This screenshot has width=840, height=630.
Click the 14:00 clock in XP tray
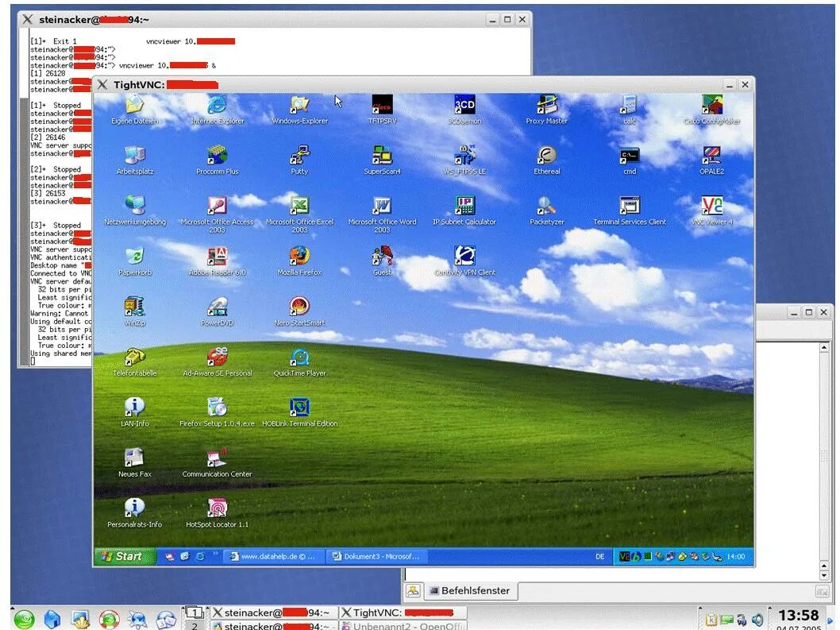(735, 557)
